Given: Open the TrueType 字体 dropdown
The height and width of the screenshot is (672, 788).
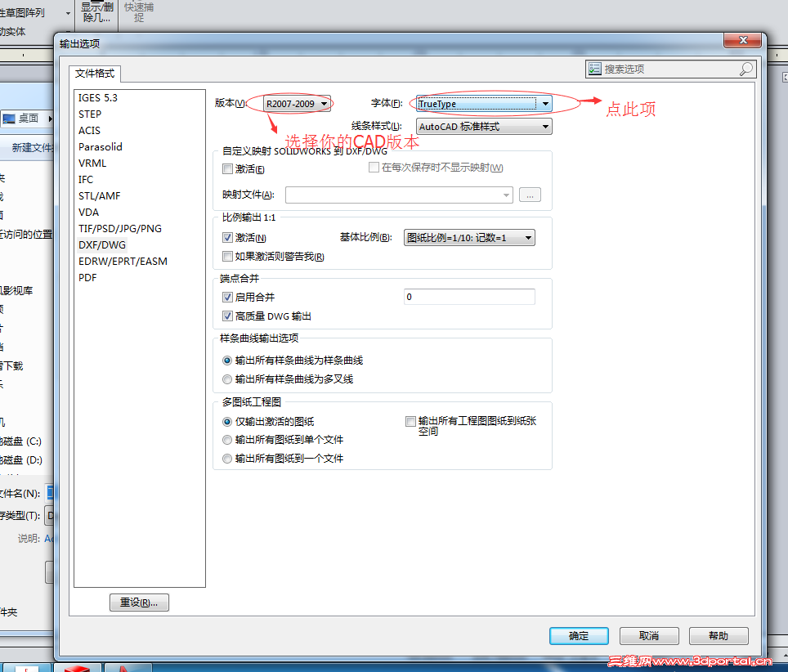Looking at the screenshot, I should 544,104.
